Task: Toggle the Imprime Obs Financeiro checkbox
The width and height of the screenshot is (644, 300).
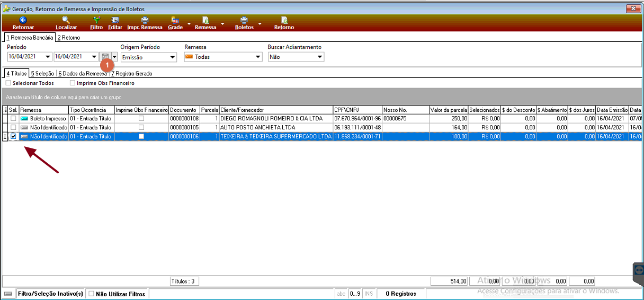Action: pos(73,83)
